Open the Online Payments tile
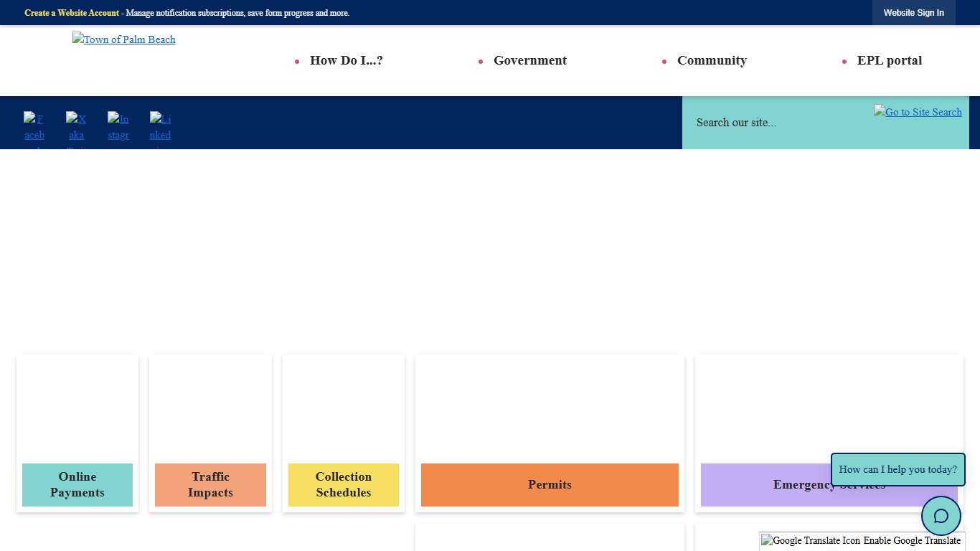980x551 pixels. pyautogui.click(x=77, y=484)
